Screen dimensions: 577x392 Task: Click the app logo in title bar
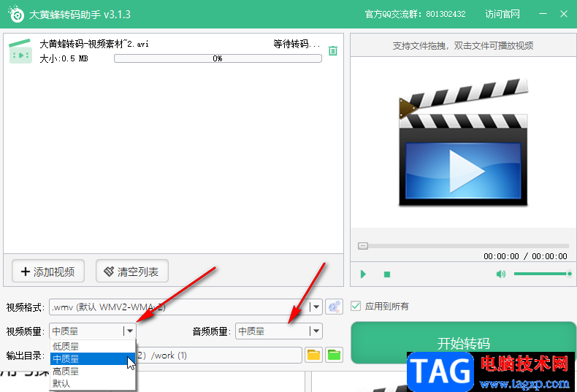click(x=16, y=14)
